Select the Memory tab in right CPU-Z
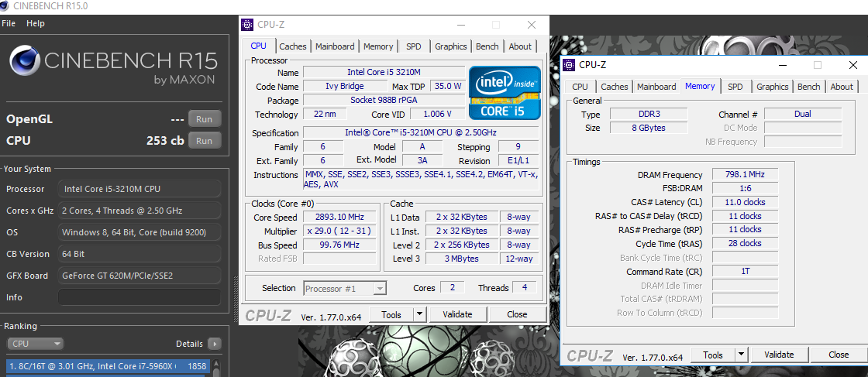The image size is (868, 377). click(x=700, y=86)
